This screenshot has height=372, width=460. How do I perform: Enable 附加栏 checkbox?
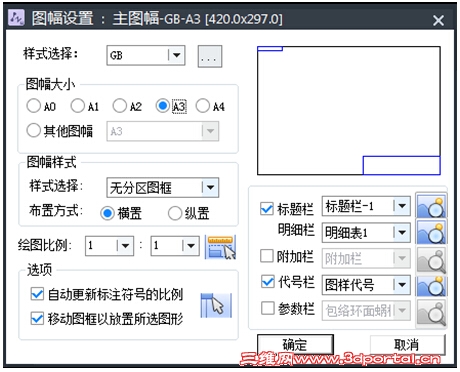tap(267, 256)
